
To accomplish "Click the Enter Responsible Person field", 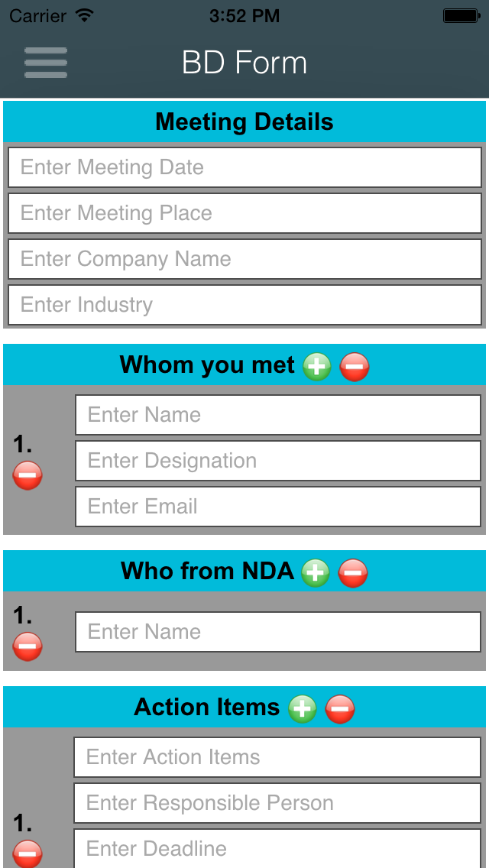I will 277,803.
